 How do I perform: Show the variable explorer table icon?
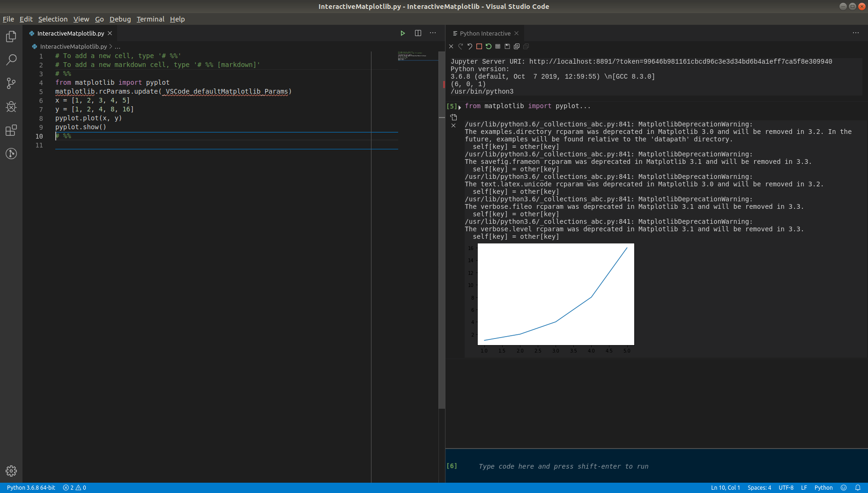click(498, 46)
